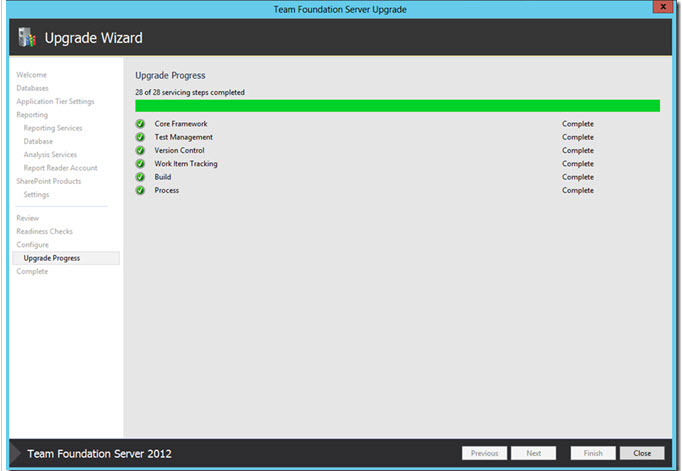Click Complete status for Work Item Tracking
The image size is (682, 471).
578,164
